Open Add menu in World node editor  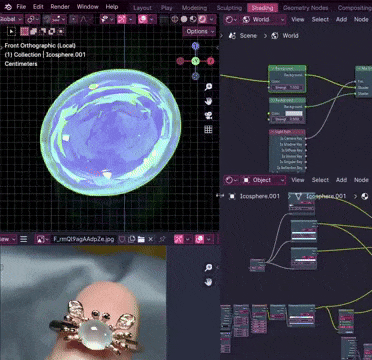pyautogui.click(x=341, y=19)
